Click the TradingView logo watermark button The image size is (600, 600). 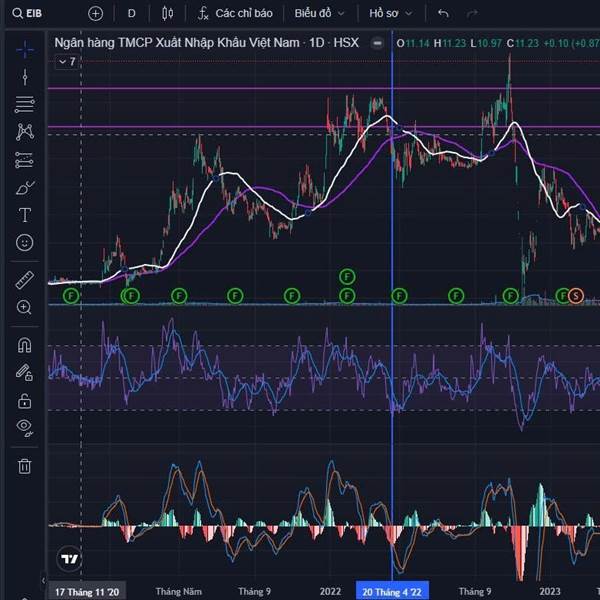tap(69, 559)
